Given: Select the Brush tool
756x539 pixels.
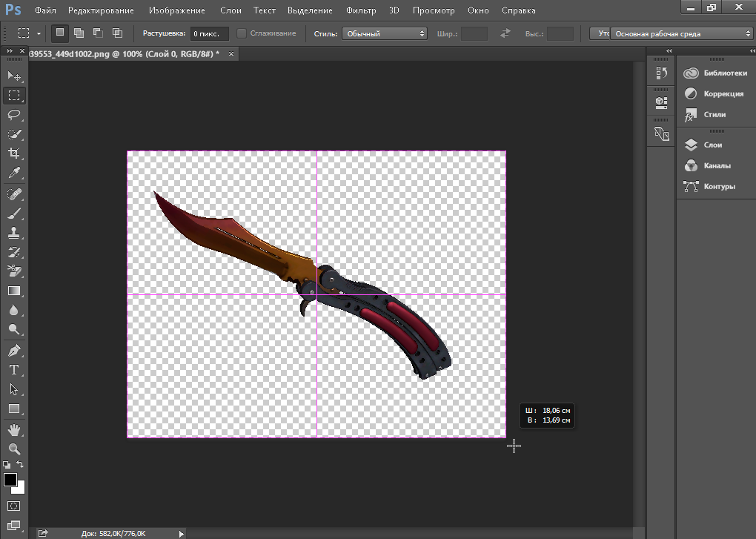Looking at the screenshot, I should (x=14, y=213).
